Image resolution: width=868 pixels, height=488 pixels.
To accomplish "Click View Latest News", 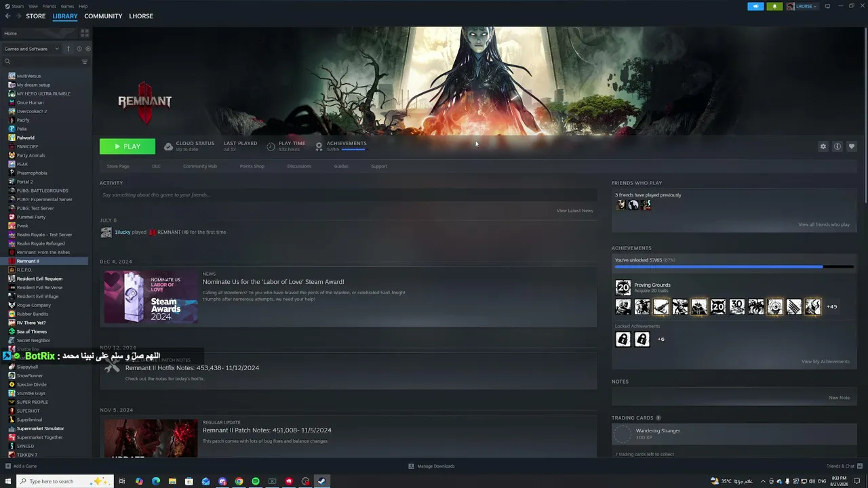I will click(x=575, y=211).
